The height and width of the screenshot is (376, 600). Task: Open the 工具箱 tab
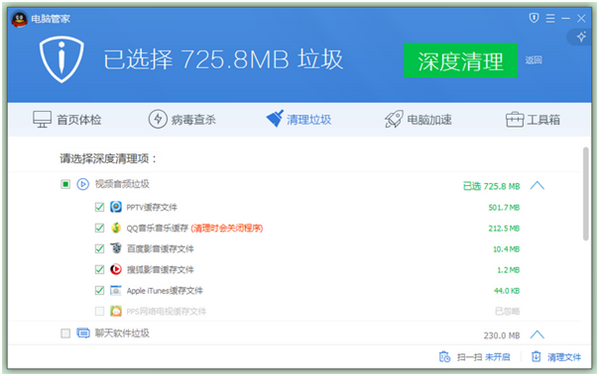tap(533, 120)
